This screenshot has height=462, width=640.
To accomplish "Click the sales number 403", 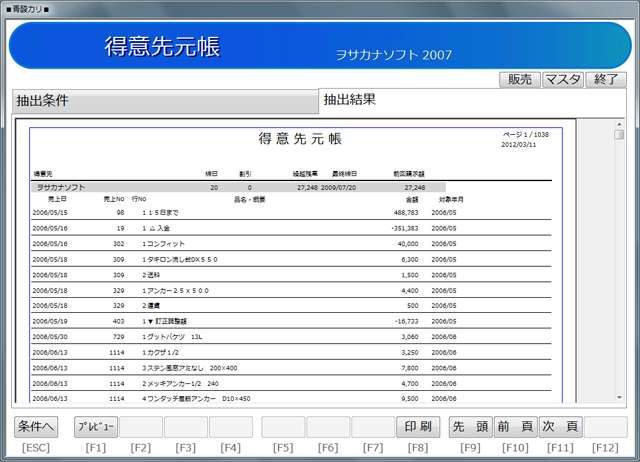I will pyautogui.click(x=119, y=322).
